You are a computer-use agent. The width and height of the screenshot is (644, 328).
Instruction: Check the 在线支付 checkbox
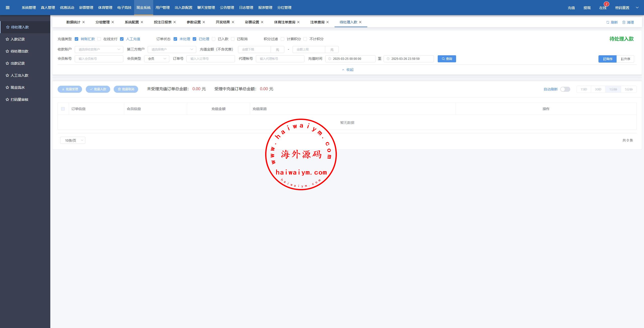click(99, 39)
